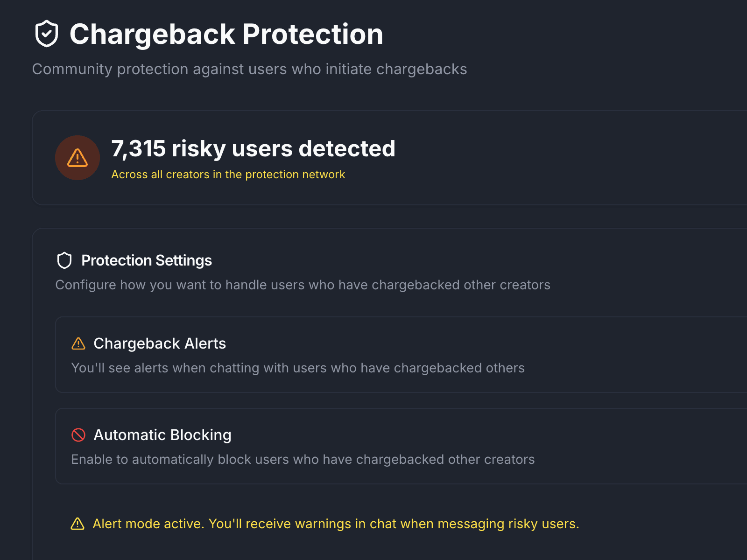Click the risky users detected banner
Image resolution: width=747 pixels, height=560 pixels.
click(x=373, y=158)
